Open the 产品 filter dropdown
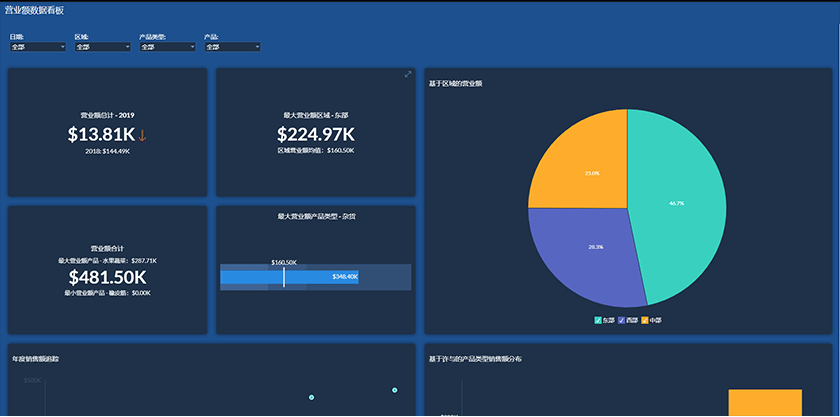The width and height of the screenshot is (840, 417). [232, 47]
